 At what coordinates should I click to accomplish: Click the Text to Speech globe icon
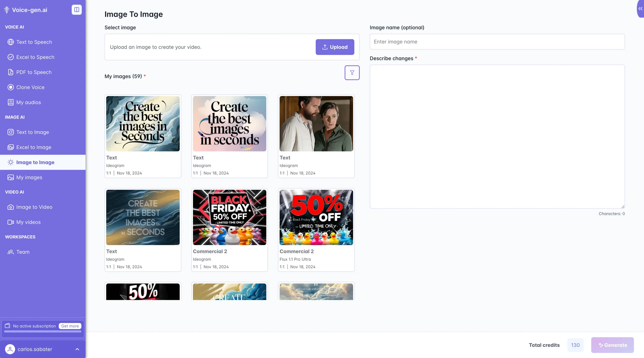pyautogui.click(x=11, y=42)
